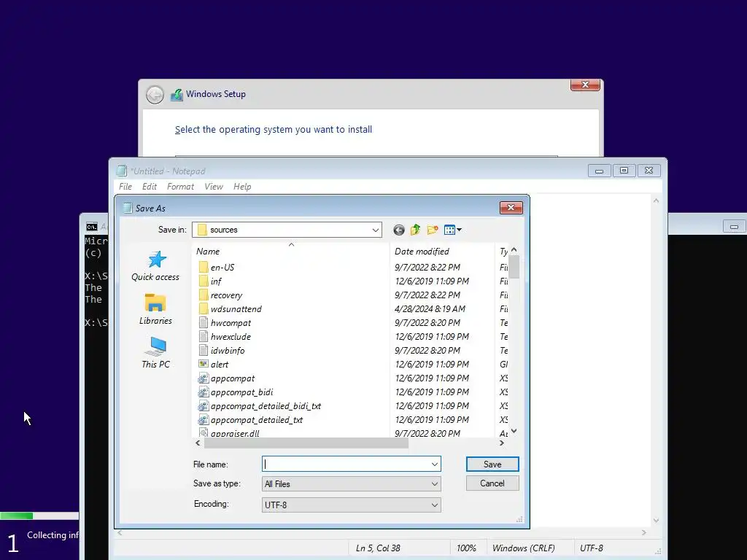Click the Cancel button
The height and width of the screenshot is (560, 747).
pyautogui.click(x=492, y=483)
